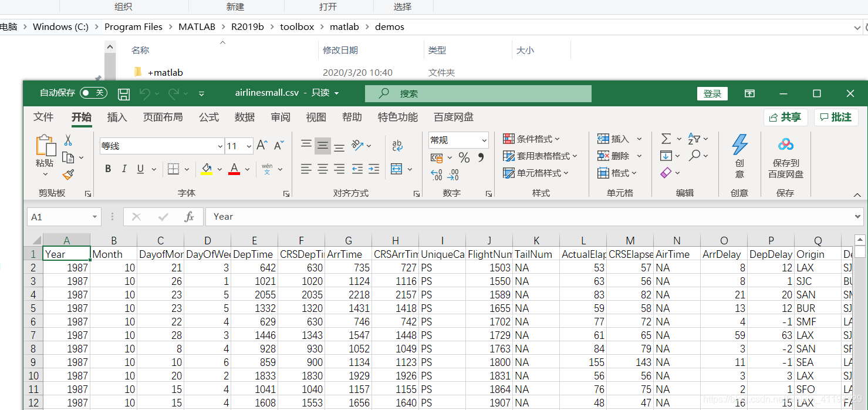Click the wén phonetic guide icon

coord(267,169)
